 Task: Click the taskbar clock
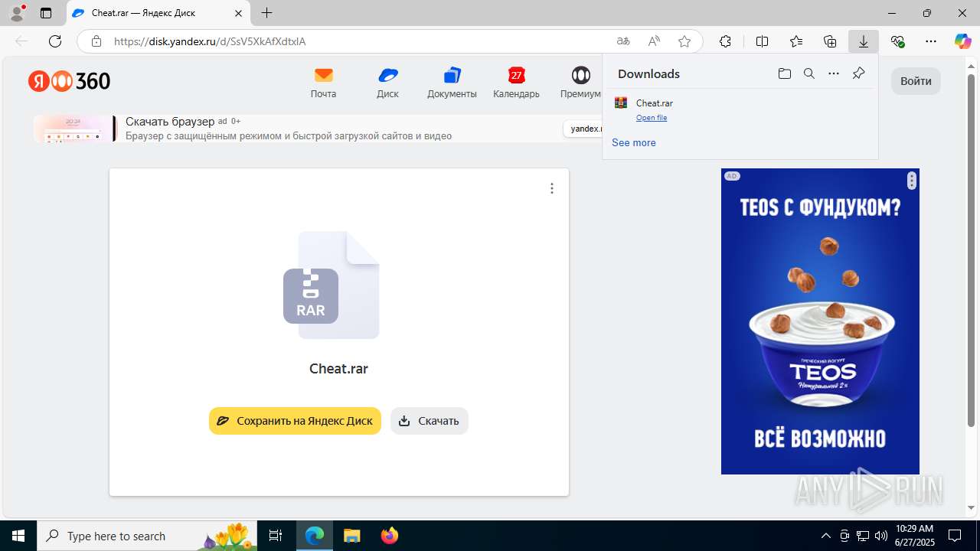click(914, 536)
